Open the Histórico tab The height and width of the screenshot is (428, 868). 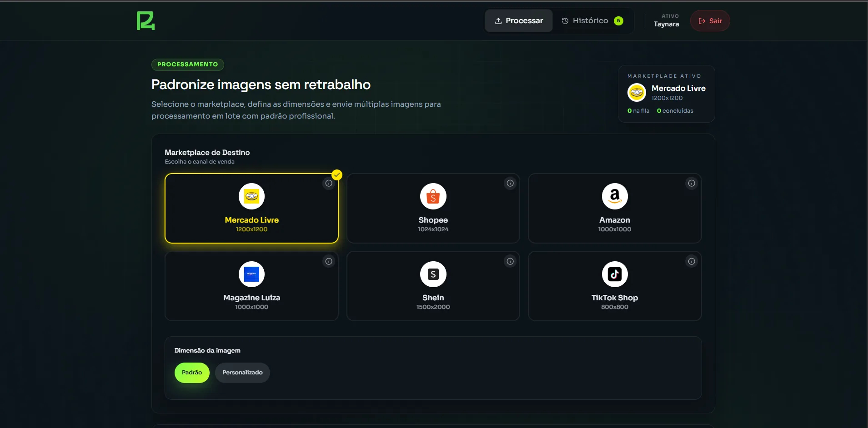point(592,21)
